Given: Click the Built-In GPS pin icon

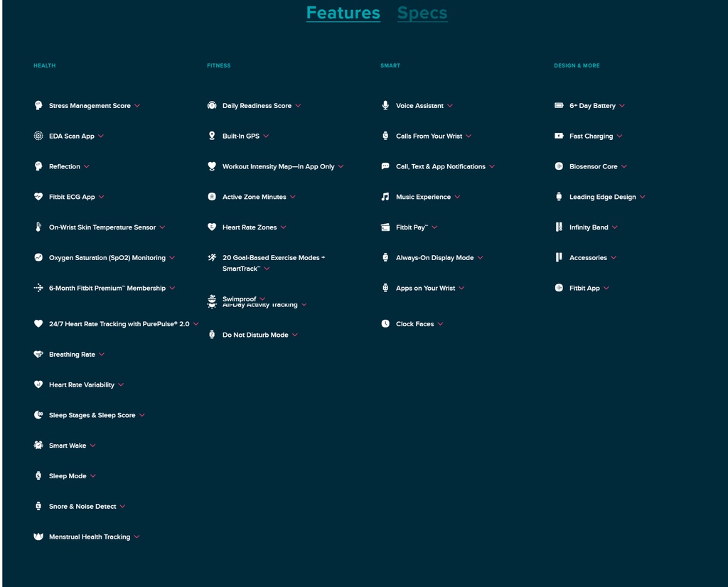Looking at the screenshot, I should pyautogui.click(x=212, y=136).
